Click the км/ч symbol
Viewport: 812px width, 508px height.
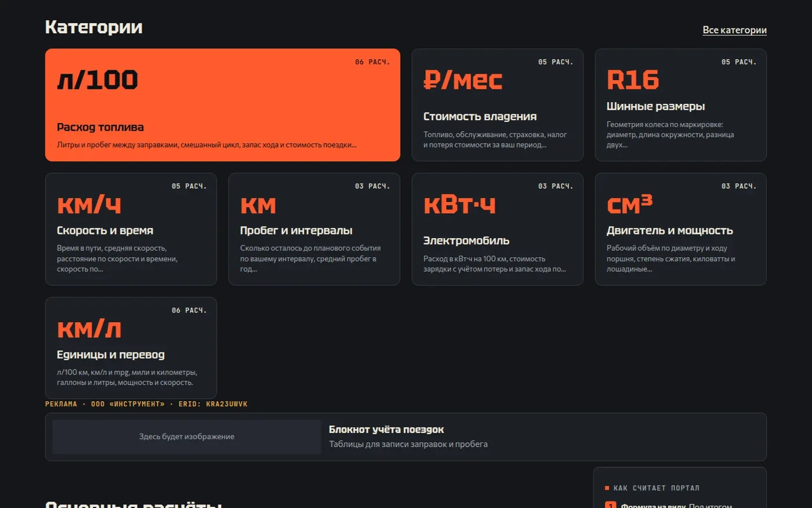(89, 204)
